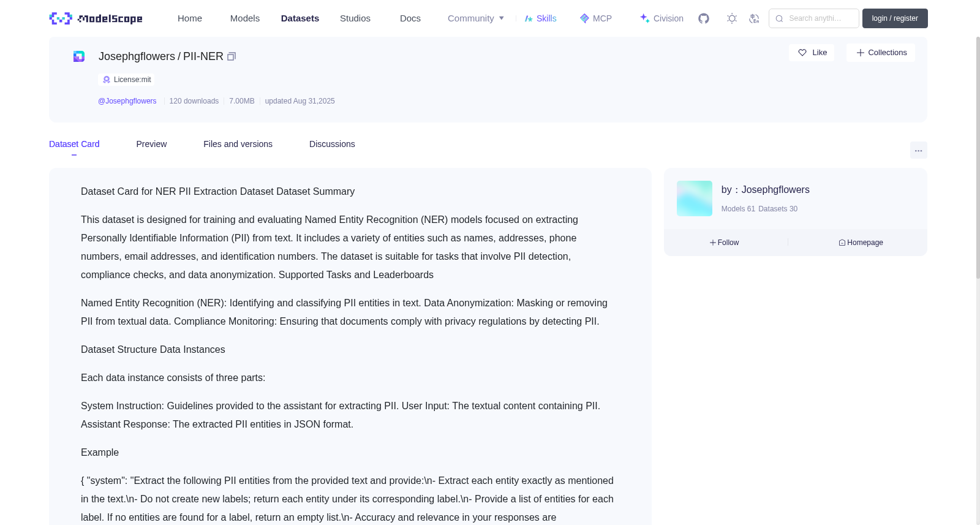The image size is (980, 525).
Task: Click the heart icon on Like
Action: click(x=802, y=53)
